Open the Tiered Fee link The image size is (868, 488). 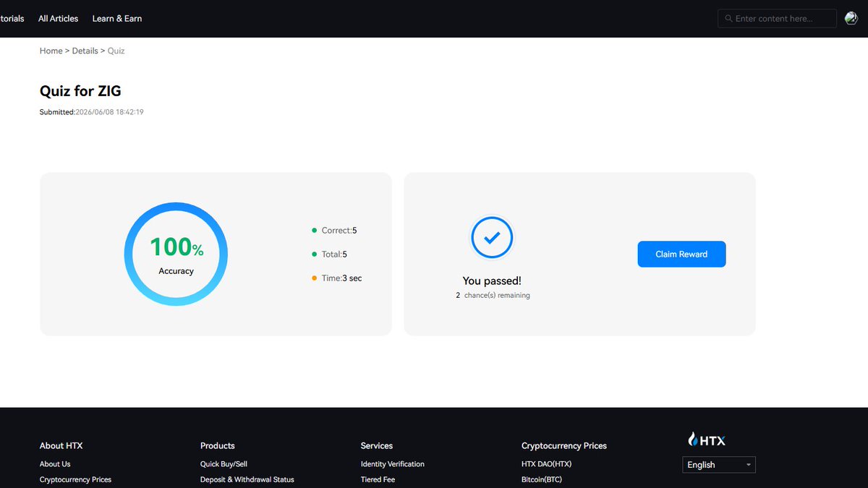[x=378, y=479]
